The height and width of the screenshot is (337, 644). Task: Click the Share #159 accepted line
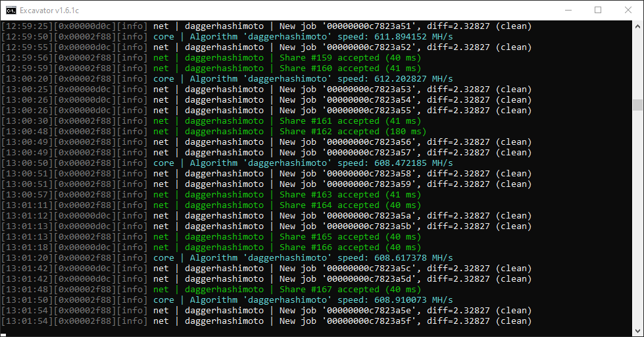(211, 58)
